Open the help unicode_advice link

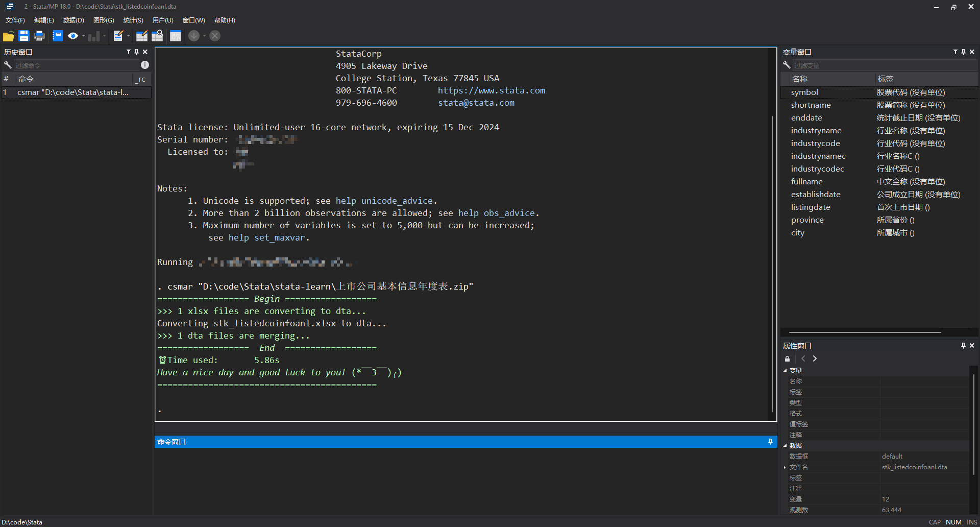coord(384,201)
